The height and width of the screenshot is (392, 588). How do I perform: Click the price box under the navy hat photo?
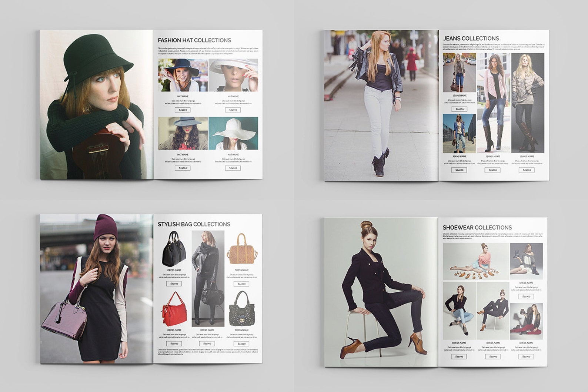pyautogui.click(x=183, y=110)
